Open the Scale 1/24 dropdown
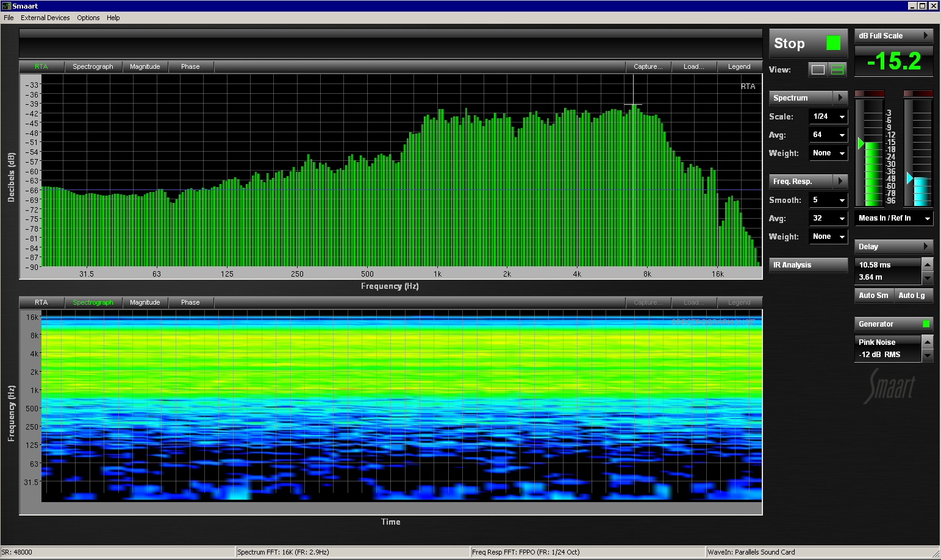The height and width of the screenshot is (560, 941). click(x=828, y=116)
